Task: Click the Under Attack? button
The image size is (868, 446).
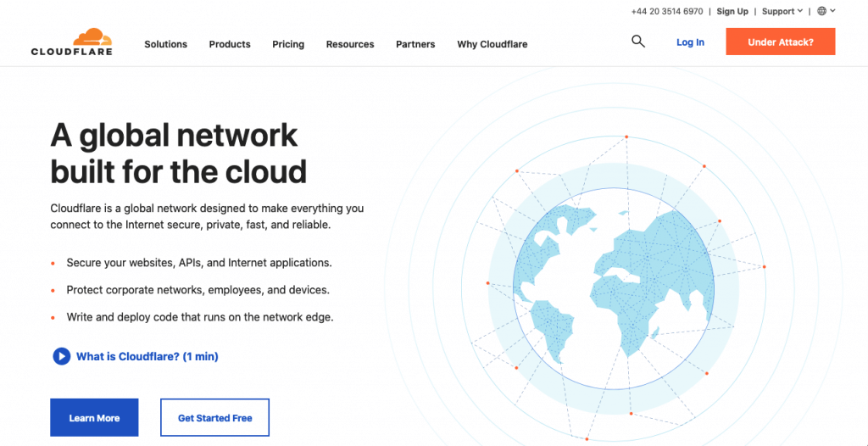Action: pos(781,42)
